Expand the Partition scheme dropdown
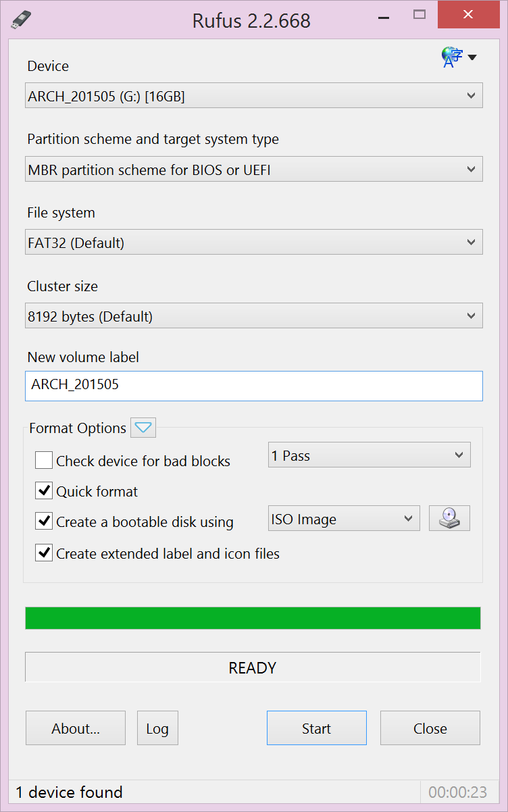 coord(254,170)
